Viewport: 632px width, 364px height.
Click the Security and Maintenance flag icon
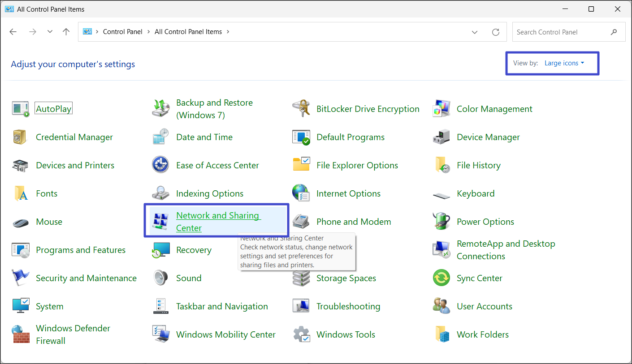[21, 278]
